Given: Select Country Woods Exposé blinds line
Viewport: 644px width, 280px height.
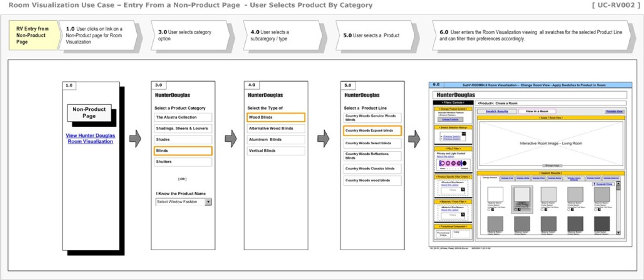Looking at the screenshot, I should point(372,130).
